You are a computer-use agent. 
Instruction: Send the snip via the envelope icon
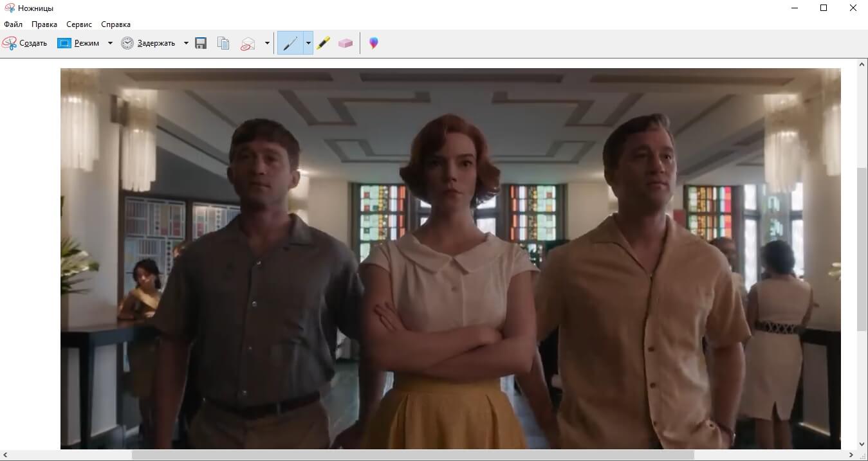[248, 43]
